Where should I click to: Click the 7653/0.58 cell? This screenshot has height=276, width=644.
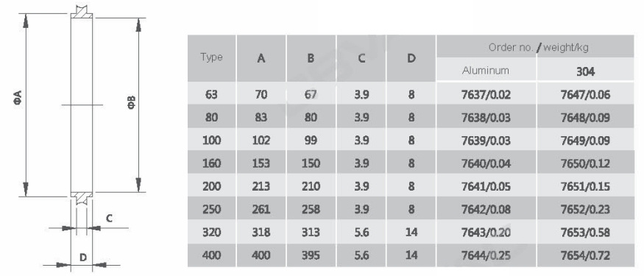pyautogui.click(x=585, y=233)
